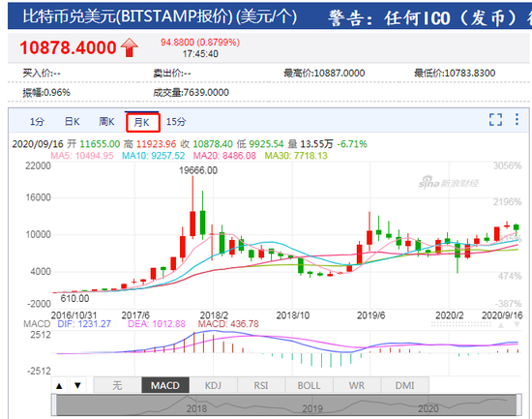Click the MA10: 9257.52 legend label
532x419 pixels.
point(154,156)
